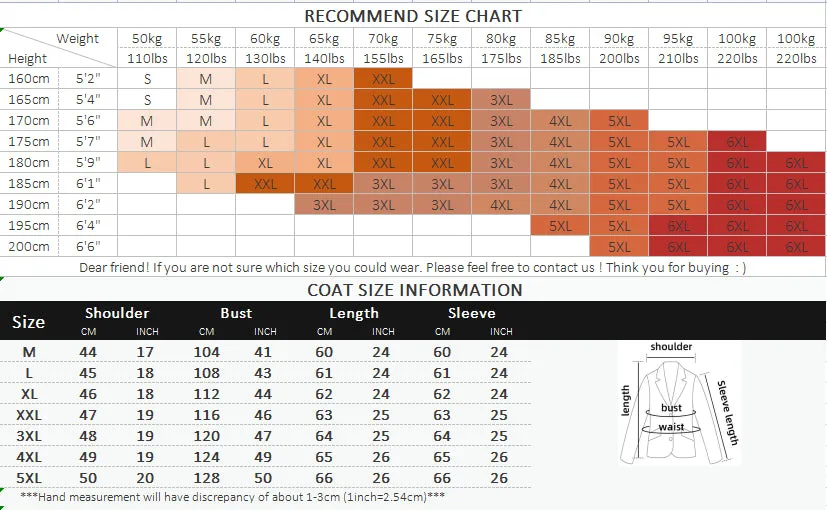The image size is (827, 510).
Task: Select the XXL row in the coat size table
Action: tap(265, 415)
